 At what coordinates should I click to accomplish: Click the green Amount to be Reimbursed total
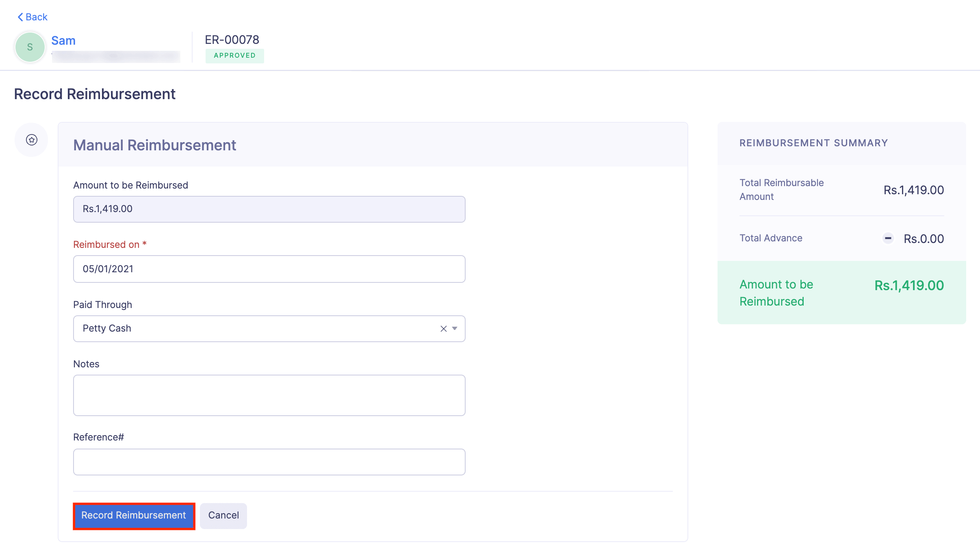(x=909, y=286)
